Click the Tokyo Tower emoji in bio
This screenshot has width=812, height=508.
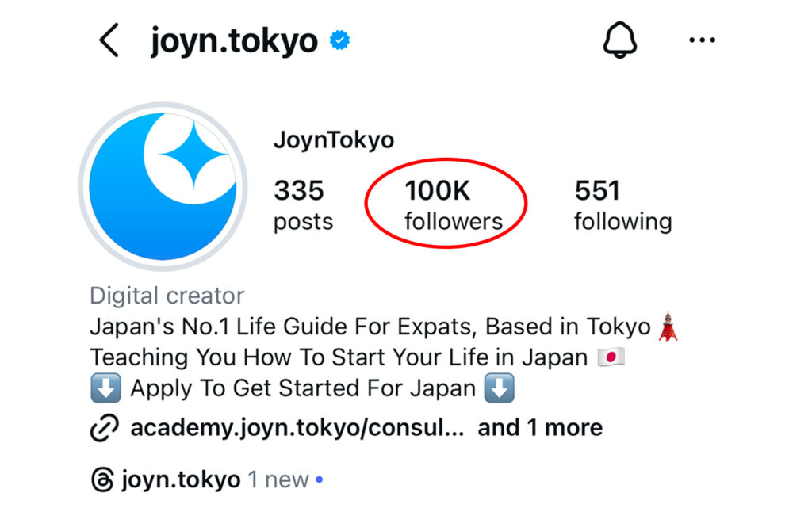tap(666, 327)
